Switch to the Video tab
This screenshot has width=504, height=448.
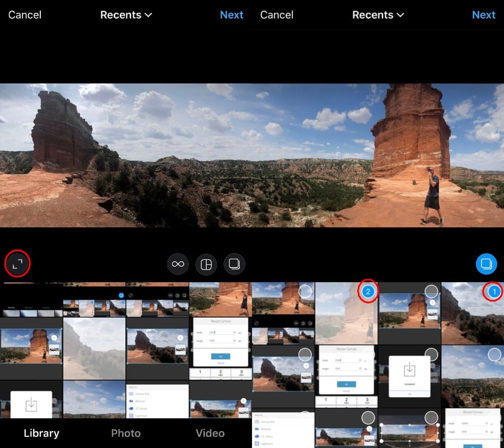pos(210,433)
